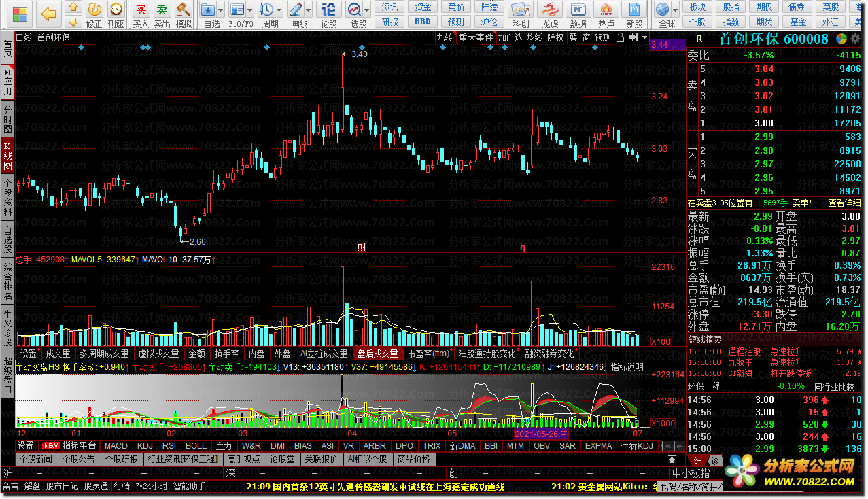Click the pie chart icon beside 600008

pos(841,39)
